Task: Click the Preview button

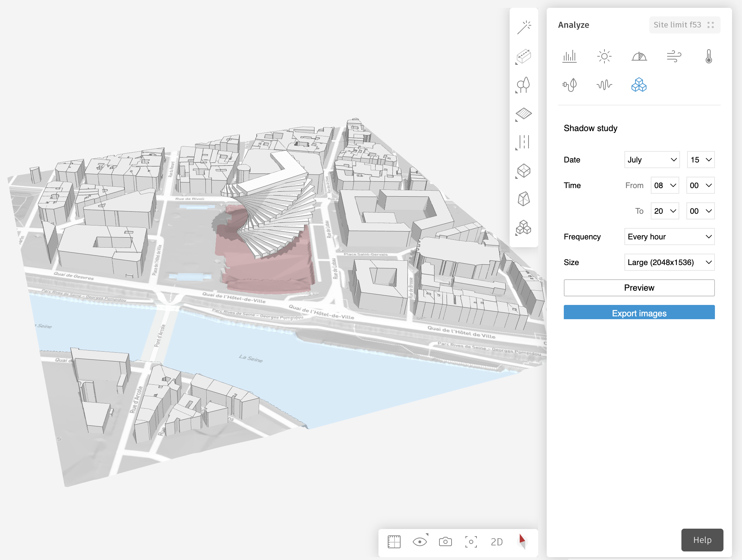Action: pyautogui.click(x=639, y=287)
